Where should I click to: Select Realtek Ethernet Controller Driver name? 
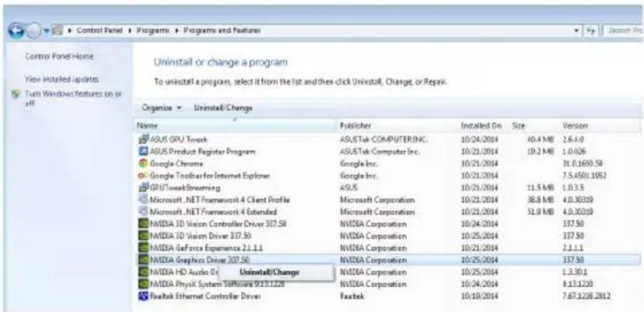(x=205, y=296)
